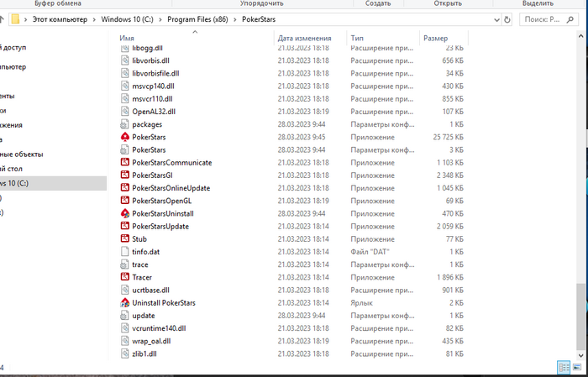Viewport: 588px width, 377px height.
Task: Select the msvcr110.dll file name
Action: tap(152, 99)
